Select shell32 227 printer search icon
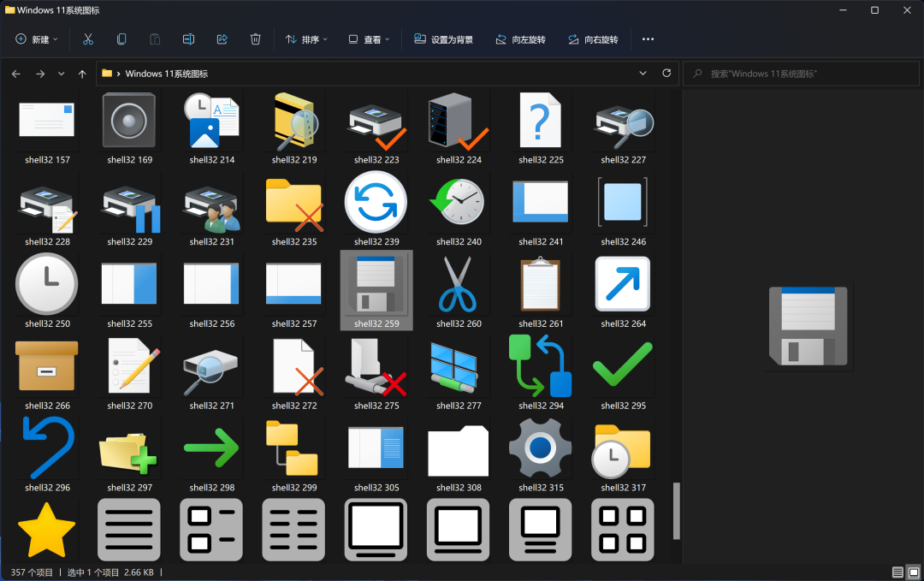 point(624,127)
